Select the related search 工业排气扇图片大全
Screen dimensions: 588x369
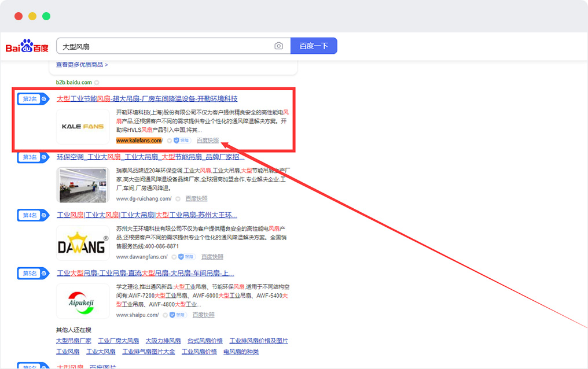point(149,352)
